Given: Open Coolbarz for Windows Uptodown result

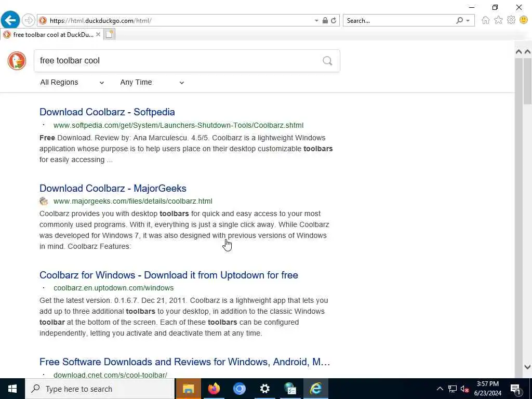Looking at the screenshot, I should [169, 275].
